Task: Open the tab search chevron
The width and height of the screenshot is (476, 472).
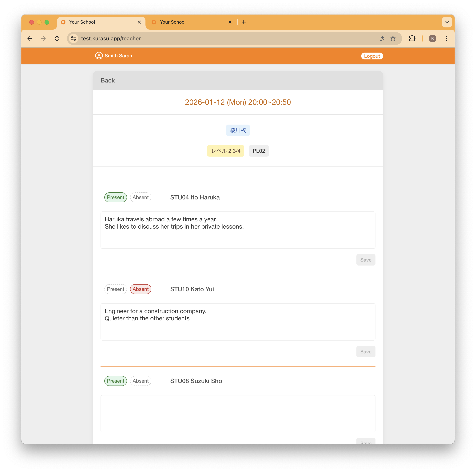Action: (x=447, y=22)
